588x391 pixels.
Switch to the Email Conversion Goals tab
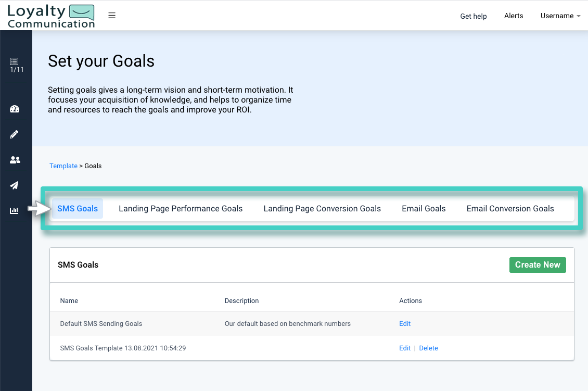click(510, 208)
